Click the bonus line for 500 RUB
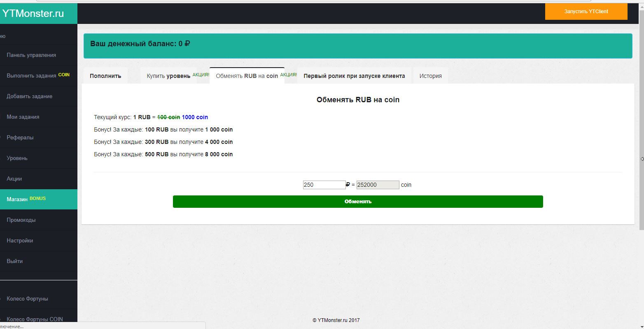This screenshot has height=329, width=644. click(x=163, y=154)
